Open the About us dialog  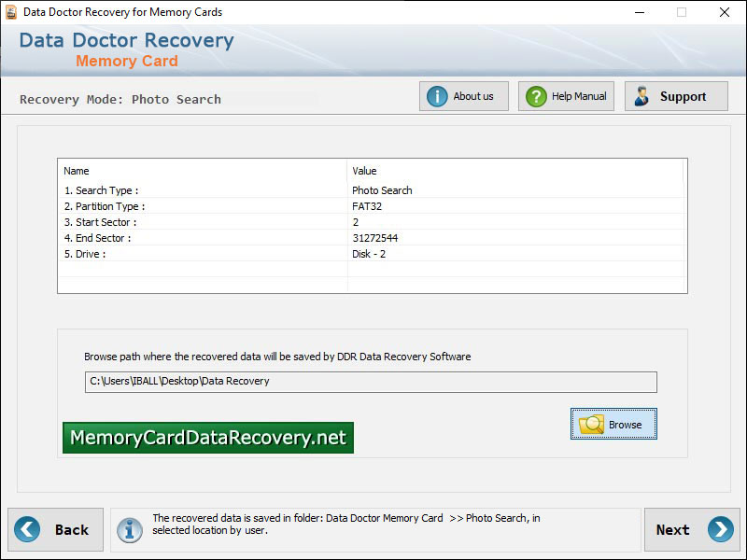pos(464,95)
